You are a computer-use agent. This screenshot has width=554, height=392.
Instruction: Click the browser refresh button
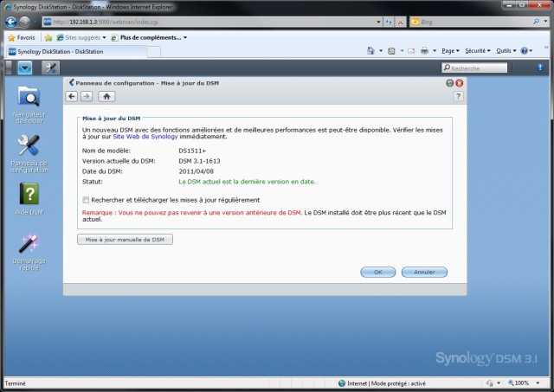click(x=389, y=22)
